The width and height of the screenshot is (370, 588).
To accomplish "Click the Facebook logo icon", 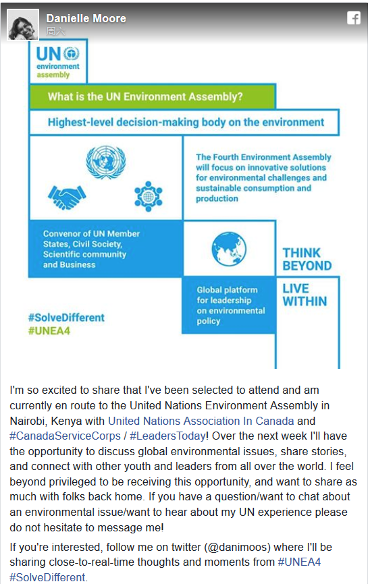I will [354, 18].
